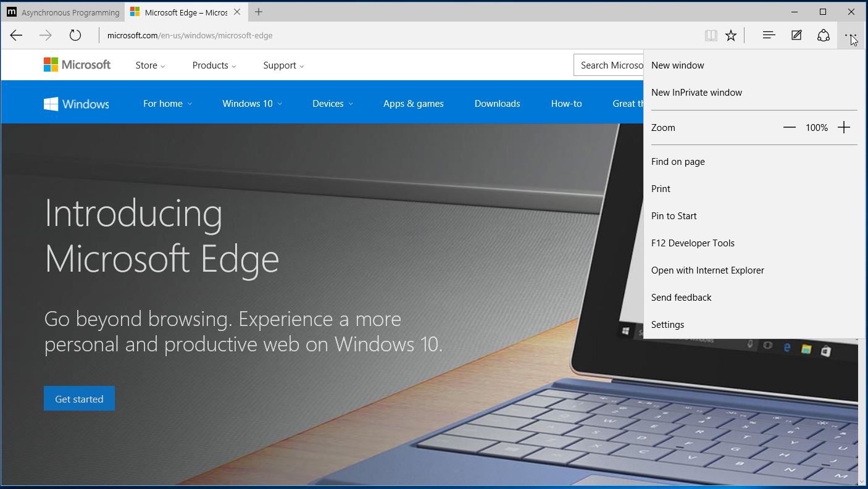This screenshot has width=868, height=489.
Task: Minimize the Edge window
Action: [x=795, y=12]
